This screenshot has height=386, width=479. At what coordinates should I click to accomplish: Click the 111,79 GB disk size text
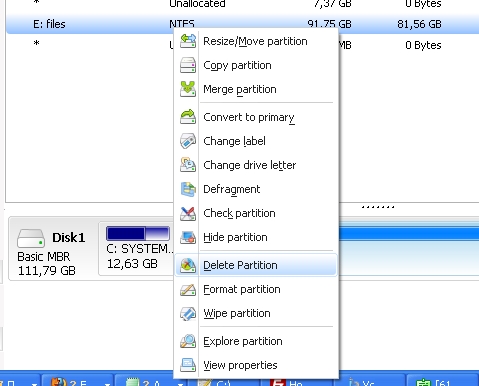click(x=47, y=271)
